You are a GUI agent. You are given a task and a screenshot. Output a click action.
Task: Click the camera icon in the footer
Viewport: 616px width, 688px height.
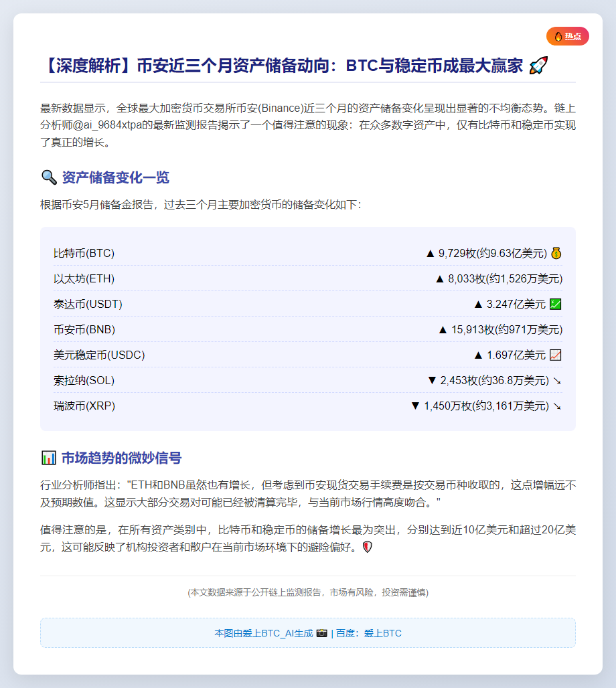pyautogui.click(x=322, y=633)
